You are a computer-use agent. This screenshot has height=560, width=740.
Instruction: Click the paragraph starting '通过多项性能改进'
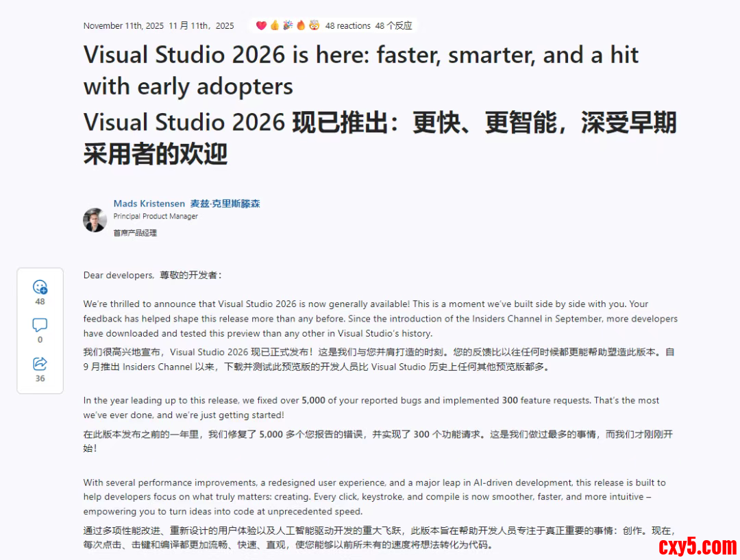click(379, 538)
